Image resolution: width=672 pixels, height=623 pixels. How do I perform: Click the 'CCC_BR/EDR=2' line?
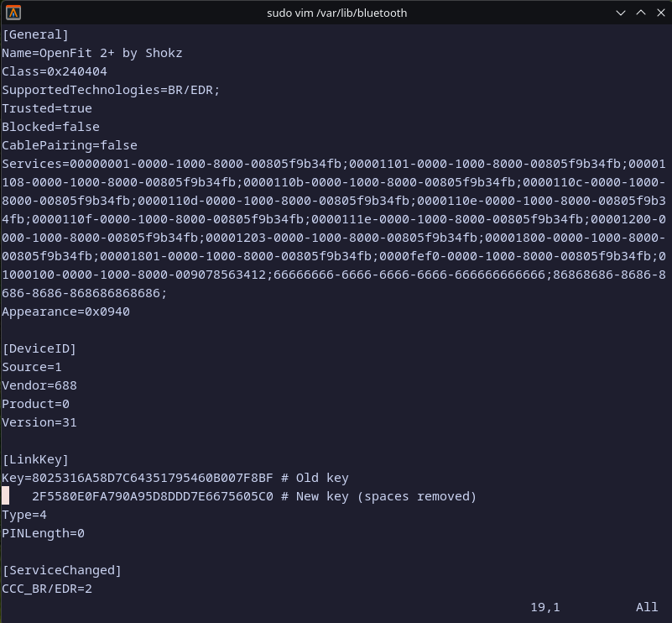(47, 589)
